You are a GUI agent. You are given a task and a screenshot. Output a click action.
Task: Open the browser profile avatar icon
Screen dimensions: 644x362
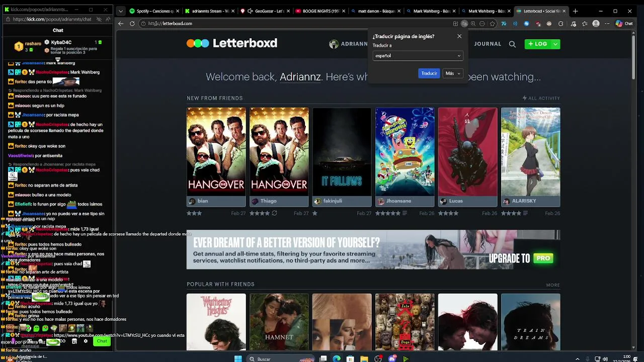596,24
